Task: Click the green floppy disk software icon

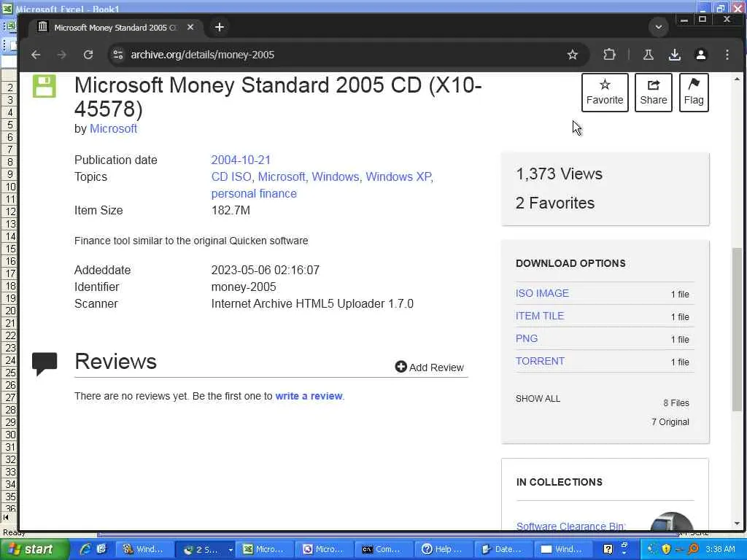Action: (44, 86)
